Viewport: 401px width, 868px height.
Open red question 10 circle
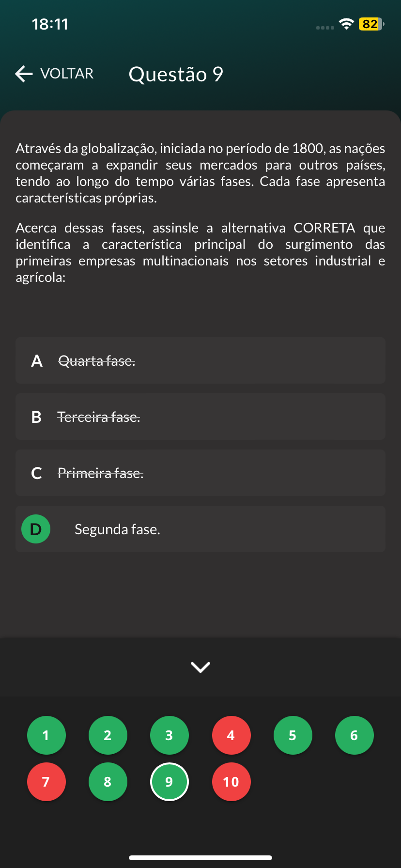[x=231, y=782]
